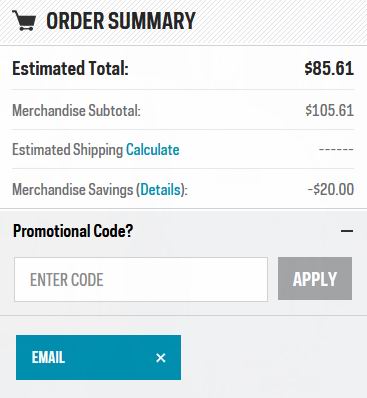Click the APPLY promo code button
Image resolution: width=367 pixels, height=398 pixels.
[315, 279]
